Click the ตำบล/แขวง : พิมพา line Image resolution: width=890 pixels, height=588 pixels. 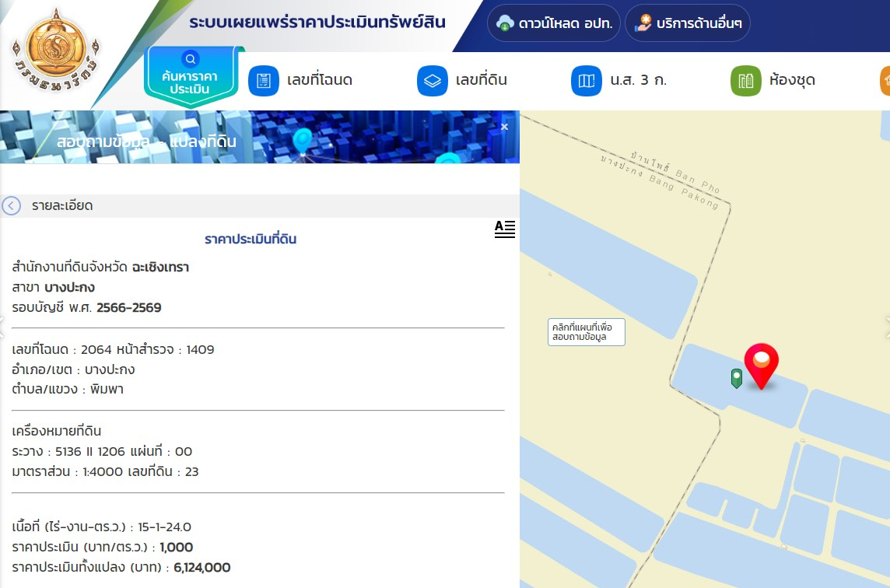pyautogui.click(x=68, y=390)
